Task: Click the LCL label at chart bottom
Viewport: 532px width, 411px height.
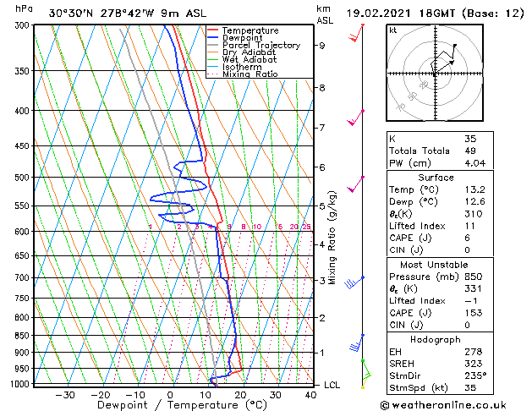Action: click(x=332, y=385)
